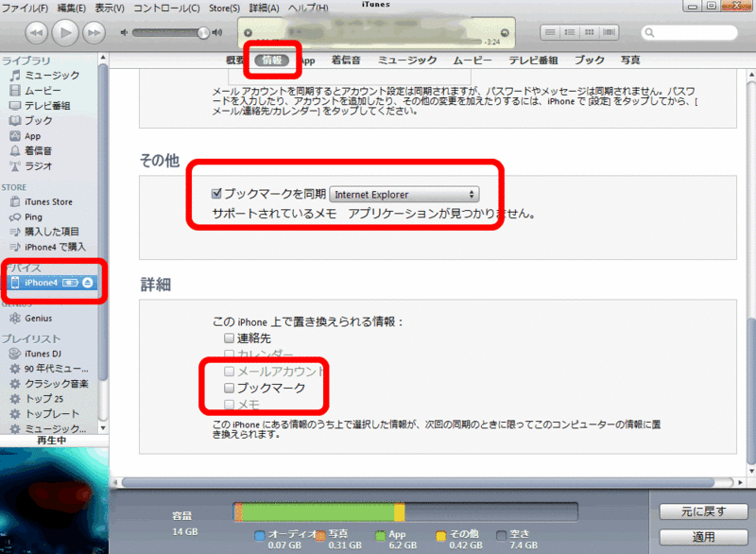
Task: Switch to grid view icon
Action: [589, 32]
